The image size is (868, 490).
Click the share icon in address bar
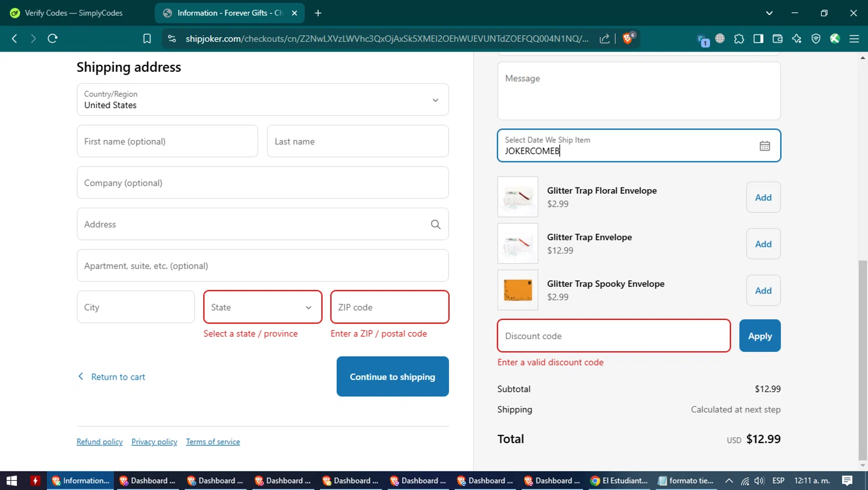(604, 39)
